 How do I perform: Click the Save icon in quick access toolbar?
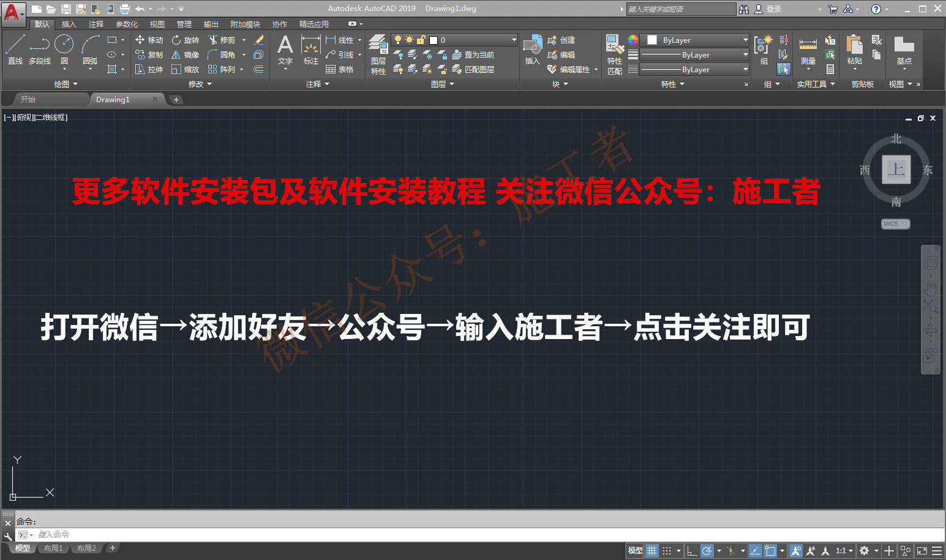tap(66, 9)
